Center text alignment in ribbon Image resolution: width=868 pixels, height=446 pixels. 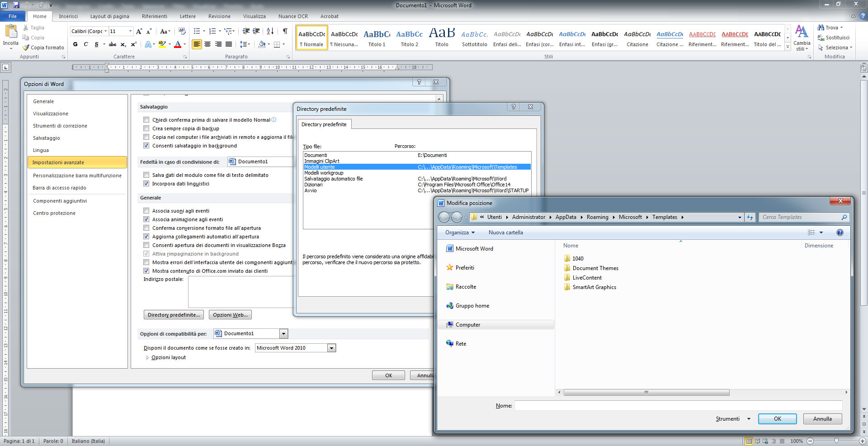(x=208, y=44)
